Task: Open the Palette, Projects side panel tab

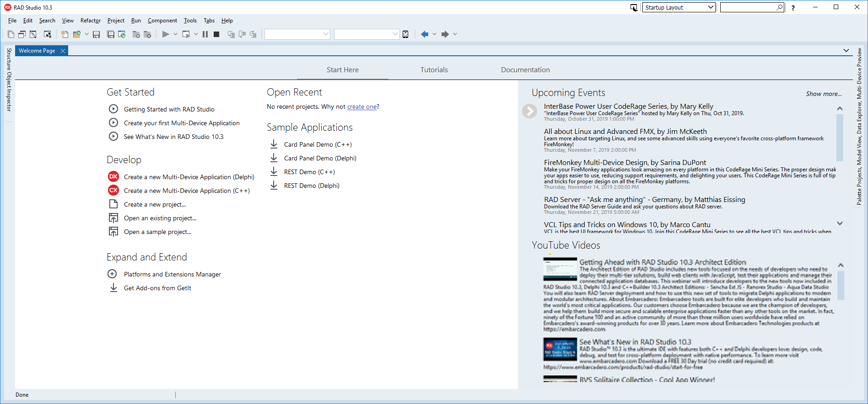Action: [859, 127]
